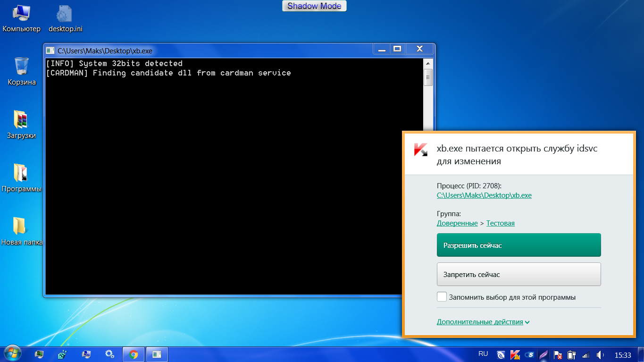Viewport: 644px width, 362px height.
Task: Maximize the xb.exe console window
Action: [x=397, y=49]
